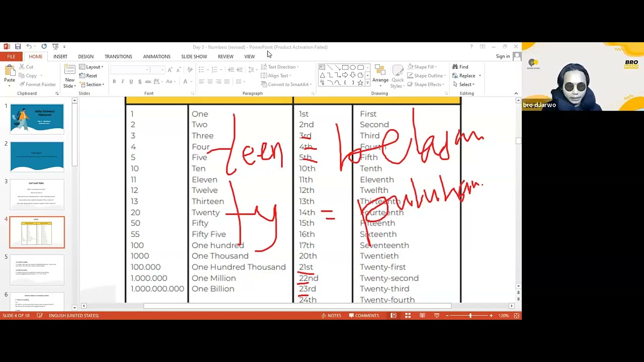Switch to the ANIMATIONS tab
Image resolution: width=644 pixels, height=362 pixels.
(156, 57)
